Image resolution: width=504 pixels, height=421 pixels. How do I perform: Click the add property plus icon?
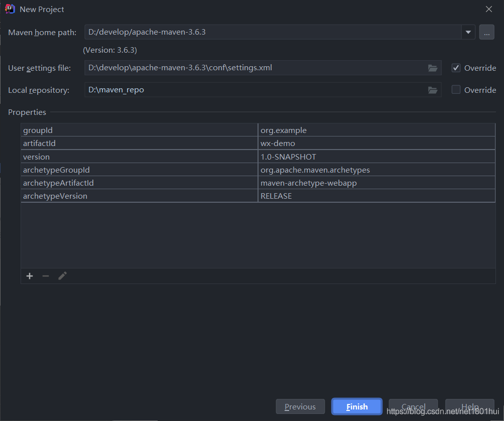pos(30,276)
